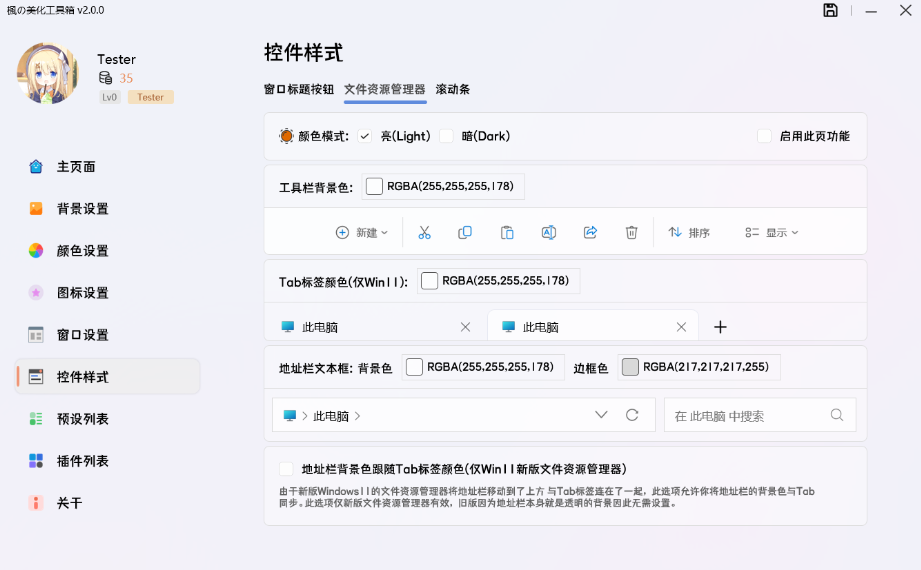The image size is (921, 570).
Task: Expand the 新建 dropdown
Action: (362, 232)
